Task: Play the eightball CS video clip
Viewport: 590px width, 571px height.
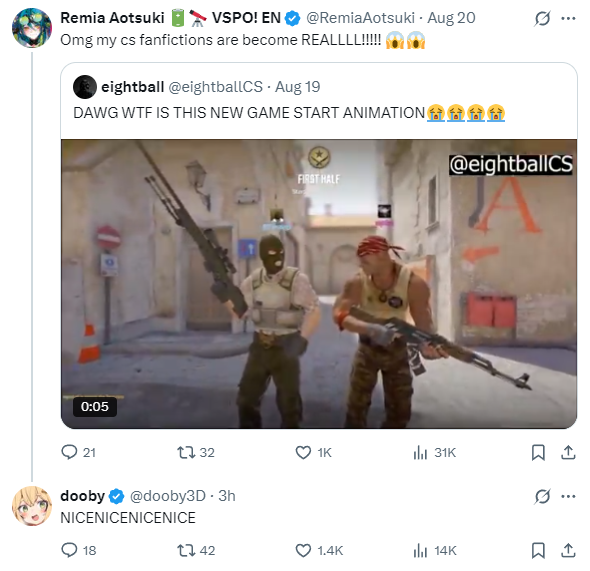Action: pyautogui.click(x=319, y=284)
